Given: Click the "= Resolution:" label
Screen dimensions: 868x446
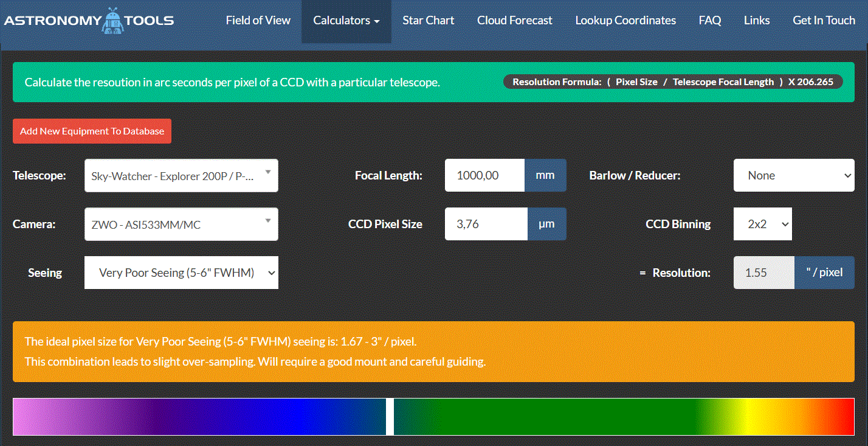Looking at the screenshot, I should [675, 273].
